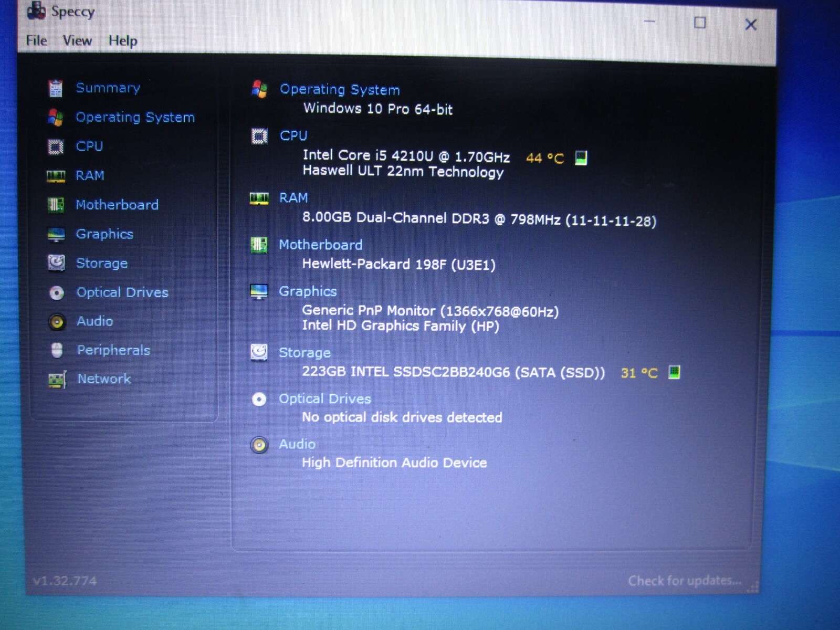Click the RAM heading link in summary
The image size is (840, 630).
293,198
